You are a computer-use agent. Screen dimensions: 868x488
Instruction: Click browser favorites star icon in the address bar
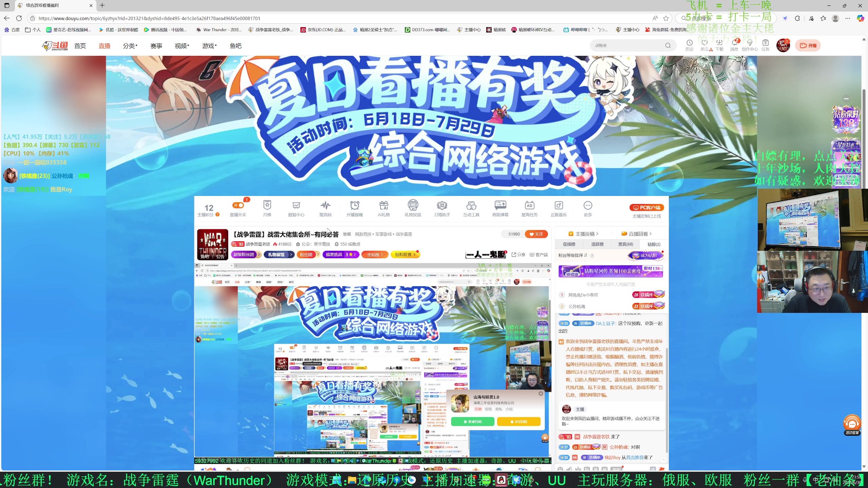(666, 18)
